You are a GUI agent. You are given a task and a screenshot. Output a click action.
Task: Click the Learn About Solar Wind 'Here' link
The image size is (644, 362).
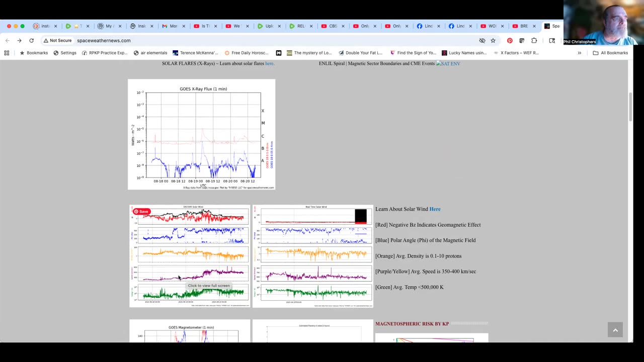[x=435, y=209]
